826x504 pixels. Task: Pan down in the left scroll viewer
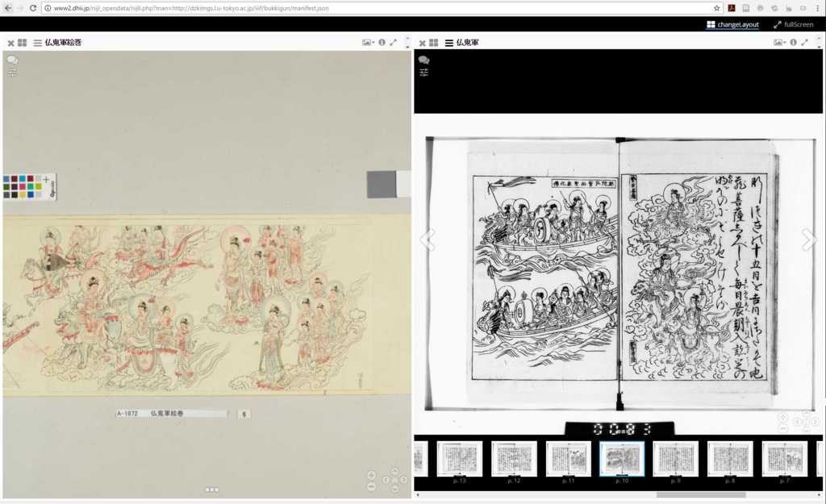394,489
